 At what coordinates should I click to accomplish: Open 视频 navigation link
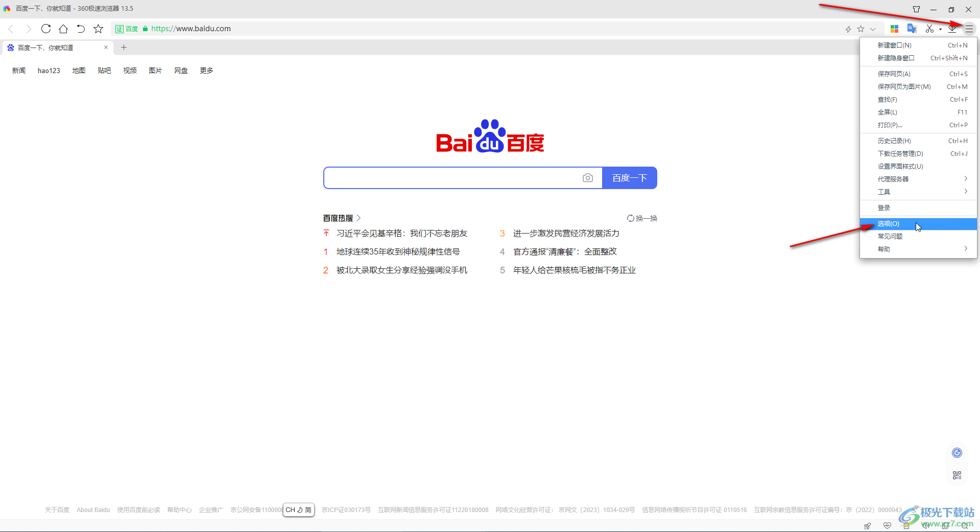coord(130,71)
